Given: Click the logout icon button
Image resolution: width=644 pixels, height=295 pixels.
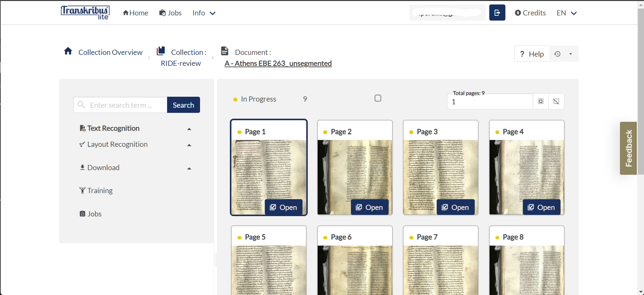Looking at the screenshot, I should tap(497, 13).
